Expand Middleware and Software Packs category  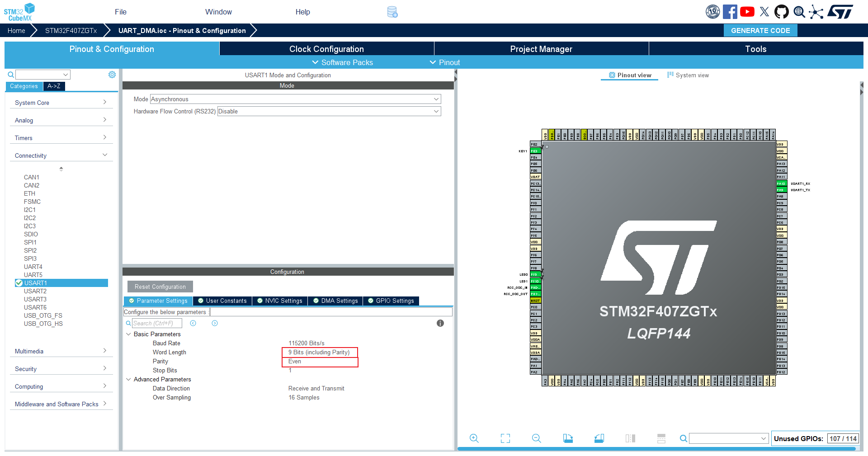[x=61, y=404]
